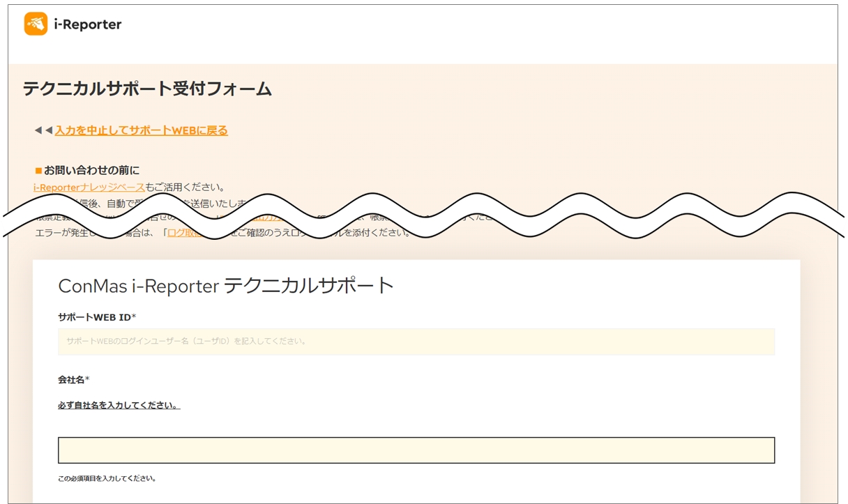Click the もご活用ください text after the knowledge base link
The width and height of the screenshot is (848, 504).
pos(185,187)
